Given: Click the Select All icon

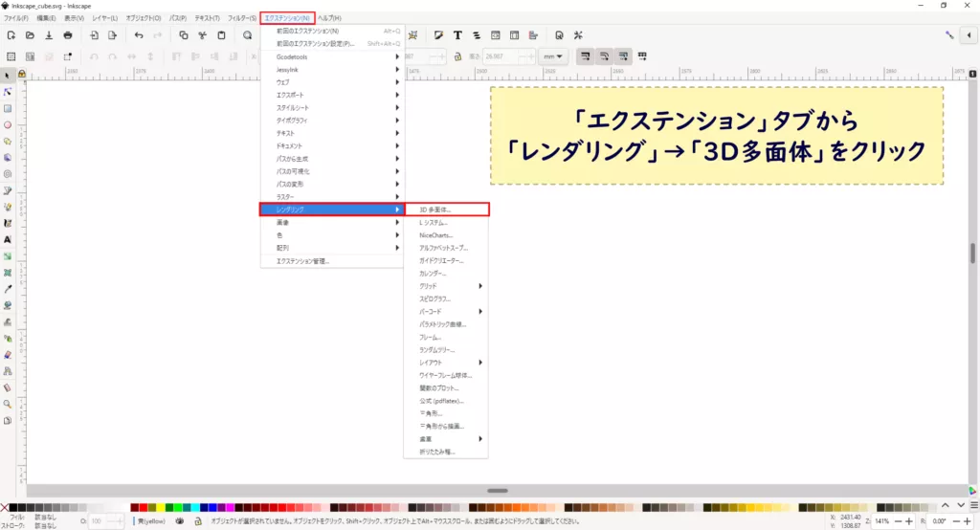Looking at the screenshot, I should 11,56.
